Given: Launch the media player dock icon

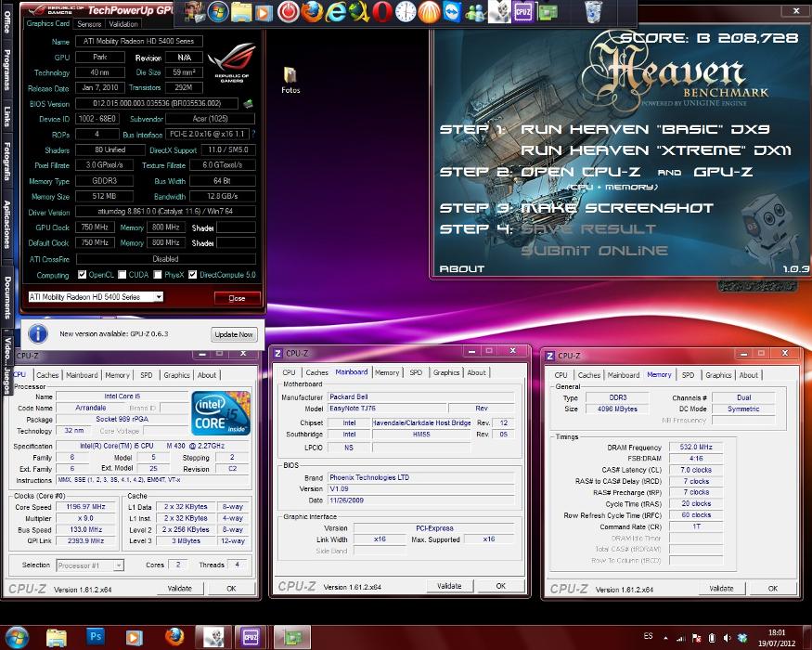Looking at the screenshot, I should tap(264, 12).
